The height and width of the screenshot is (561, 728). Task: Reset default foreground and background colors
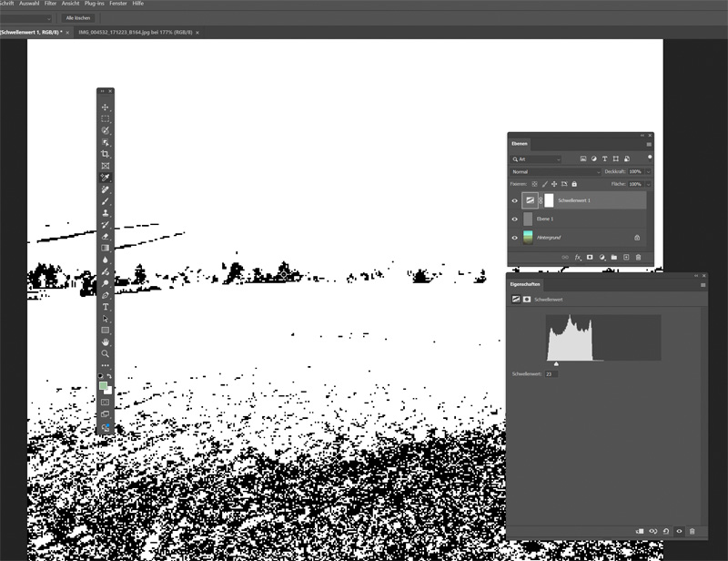(x=100, y=375)
